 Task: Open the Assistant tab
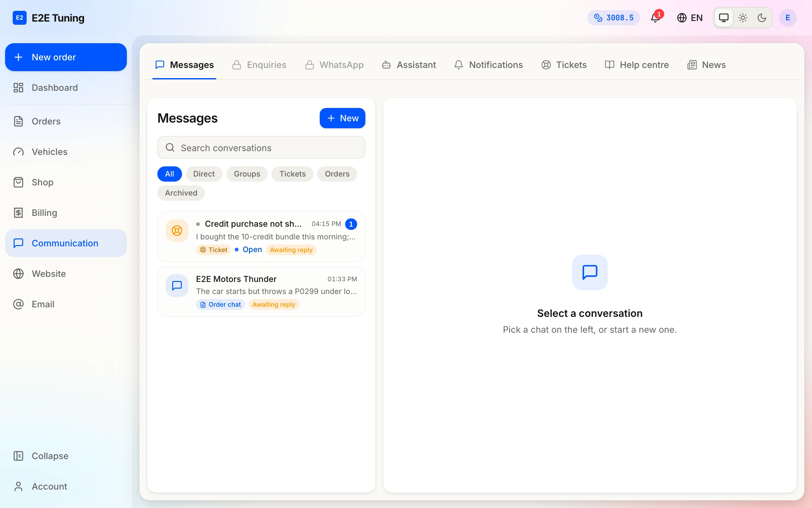tap(409, 65)
